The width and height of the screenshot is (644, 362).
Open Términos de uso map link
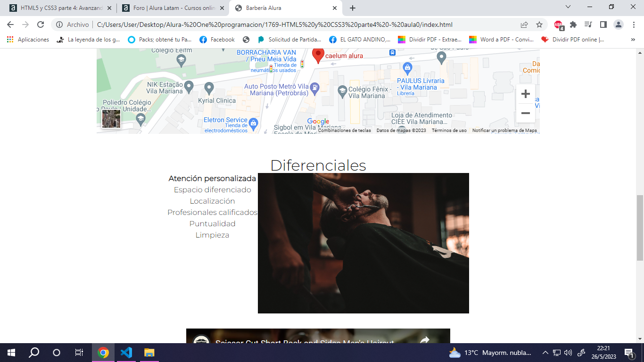click(449, 131)
